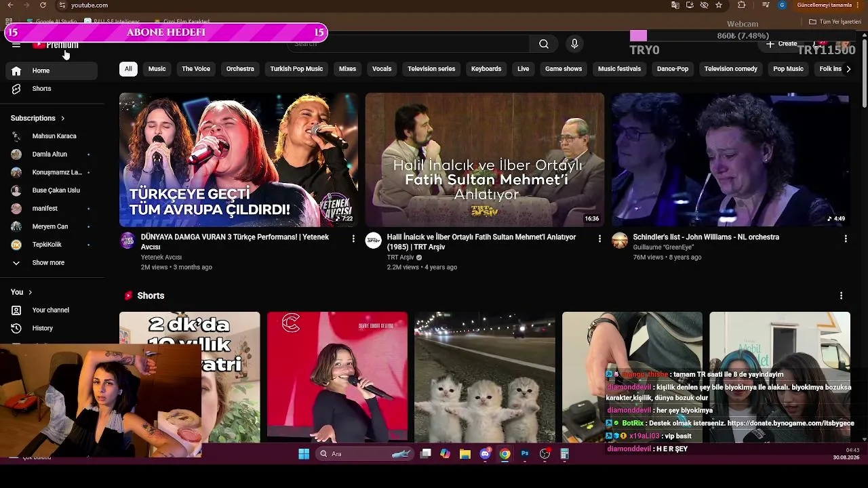868x488 pixels.
Task: Select the Music filter chip
Action: point(157,69)
